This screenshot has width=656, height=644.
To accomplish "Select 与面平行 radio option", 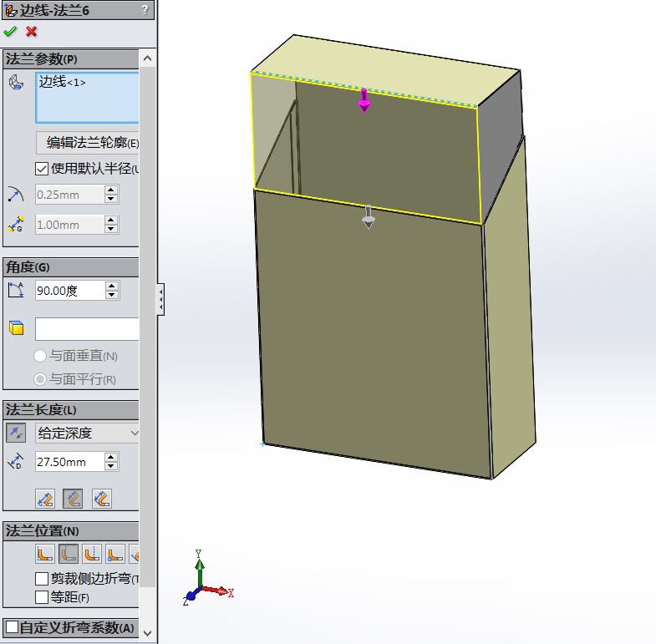I will click(x=40, y=379).
